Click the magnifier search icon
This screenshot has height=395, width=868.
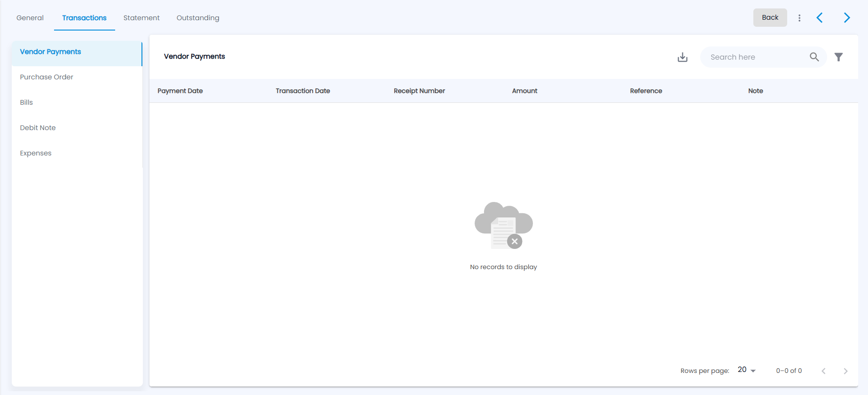coord(814,57)
